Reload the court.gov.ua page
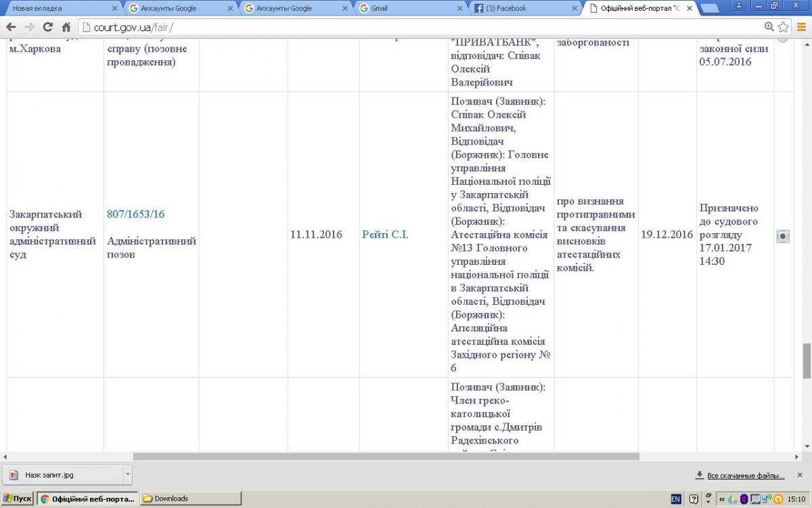Screen dimensions: 812x508 (x=47, y=27)
